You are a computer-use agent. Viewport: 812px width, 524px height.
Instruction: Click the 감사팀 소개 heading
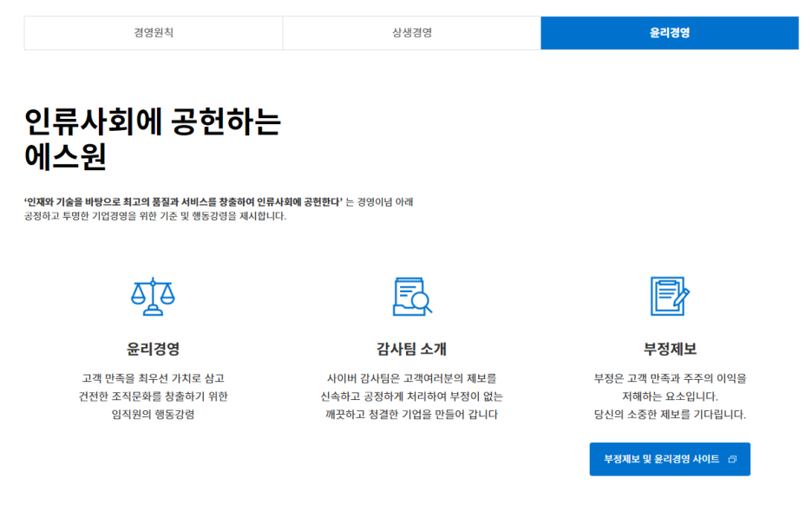point(412,349)
